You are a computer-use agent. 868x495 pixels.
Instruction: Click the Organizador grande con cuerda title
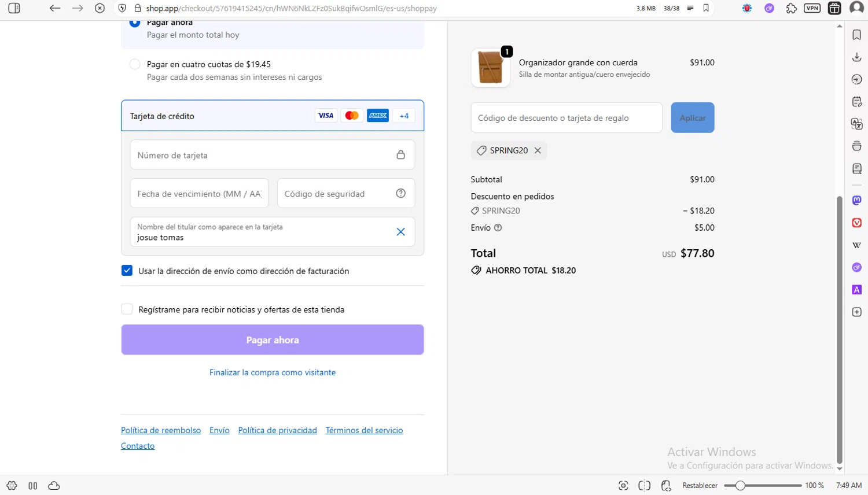[x=578, y=62]
